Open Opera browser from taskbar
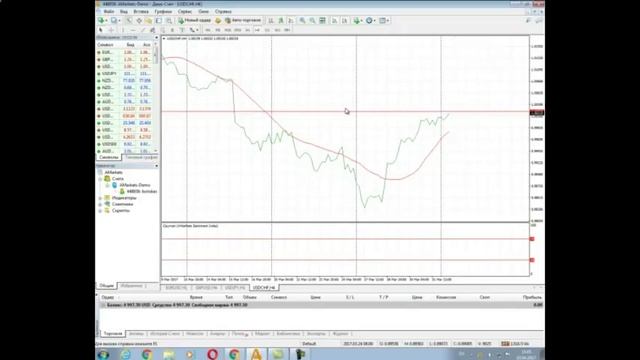This screenshot has height=360, width=640. pos(212,354)
